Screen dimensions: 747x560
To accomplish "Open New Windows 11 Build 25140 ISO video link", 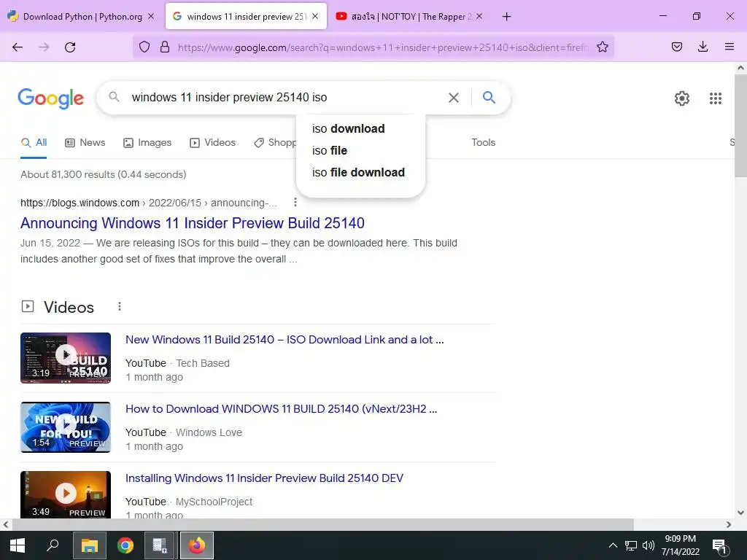I will 285,340.
